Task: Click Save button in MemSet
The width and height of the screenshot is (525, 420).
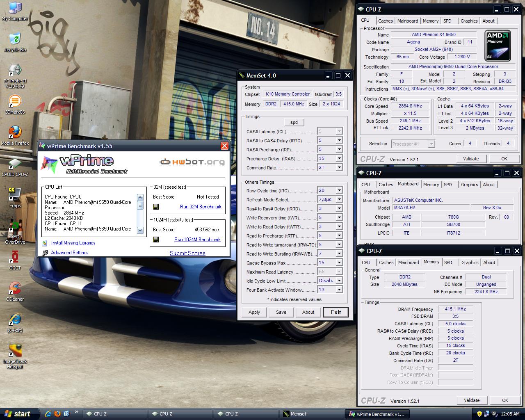Action: [x=281, y=312]
